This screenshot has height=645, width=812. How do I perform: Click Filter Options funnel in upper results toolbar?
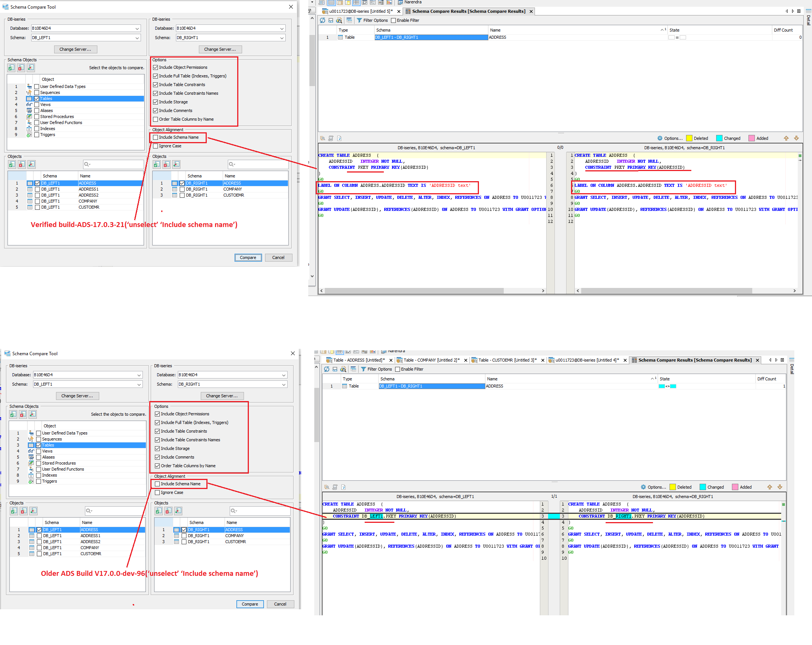pos(359,20)
